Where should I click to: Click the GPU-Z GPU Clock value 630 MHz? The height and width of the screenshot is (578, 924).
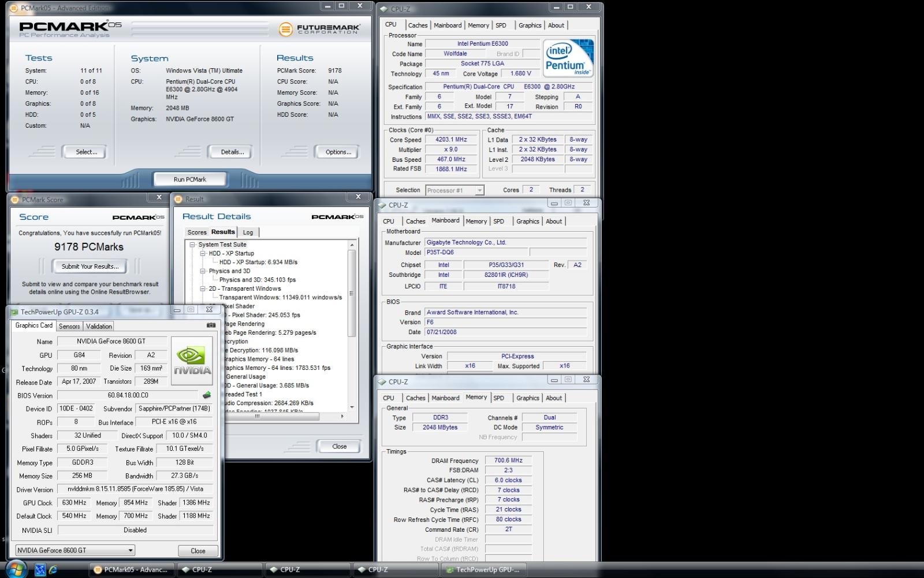[74, 503]
